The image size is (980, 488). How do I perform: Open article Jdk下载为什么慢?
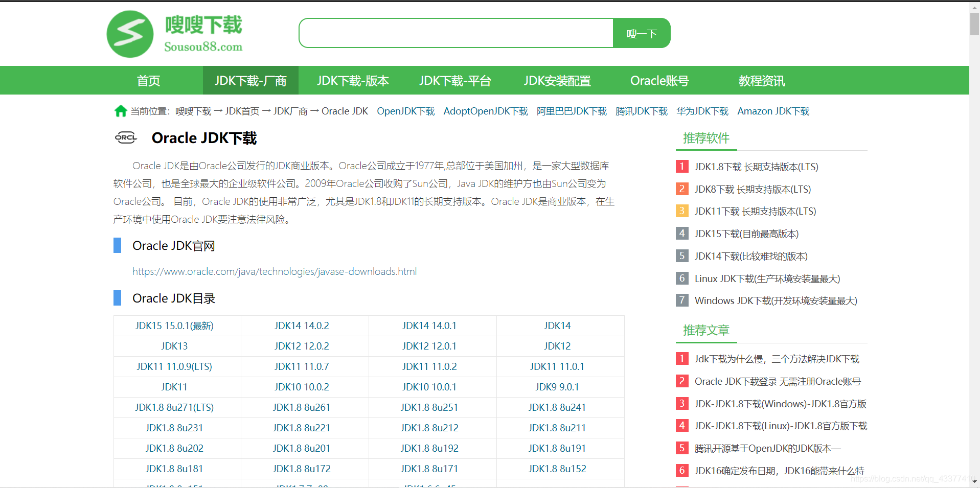pyautogui.click(x=777, y=359)
